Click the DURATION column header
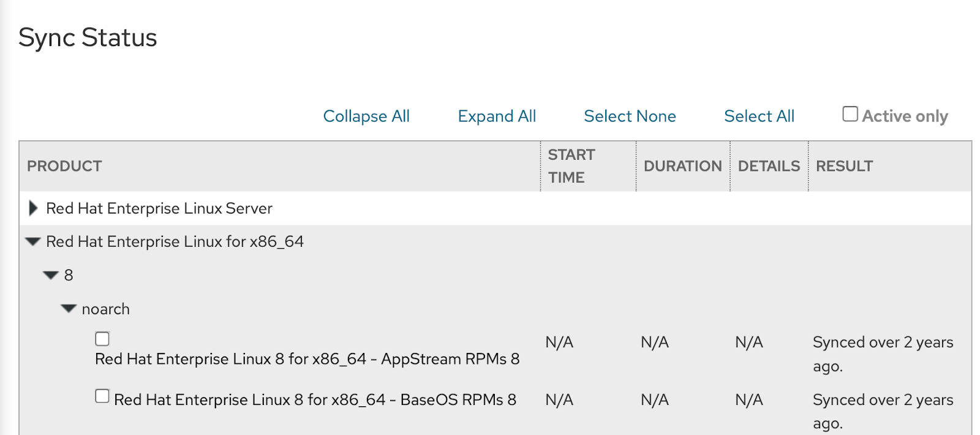The width and height of the screenshot is (980, 435). coord(682,166)
